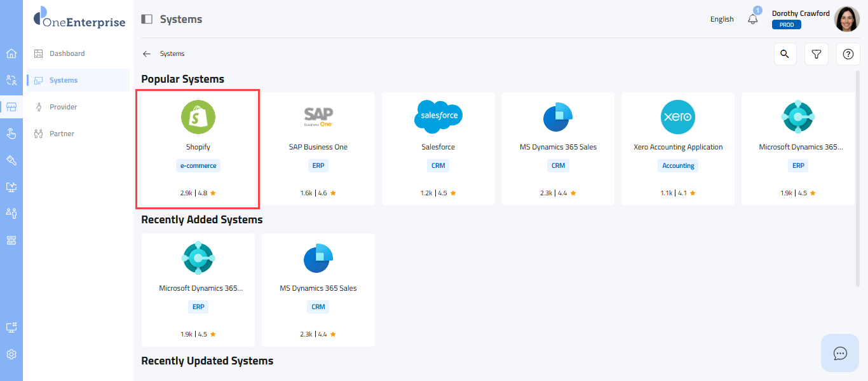Viewport: 868px width, 381px height.
Task: Select the marketplace store icon in rail
Action: pos(11,106)
